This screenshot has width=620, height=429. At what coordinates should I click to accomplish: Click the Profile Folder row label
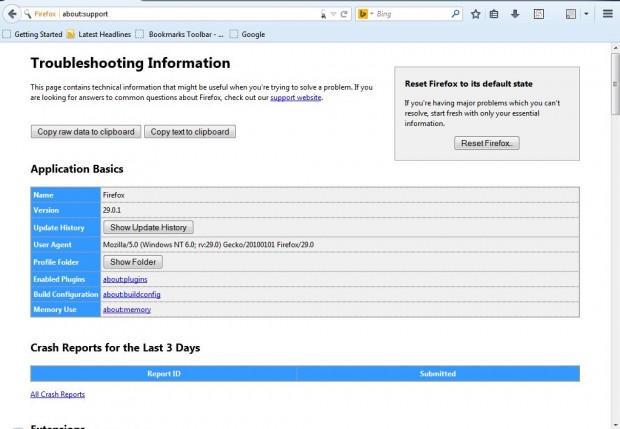tap(56, 262)
